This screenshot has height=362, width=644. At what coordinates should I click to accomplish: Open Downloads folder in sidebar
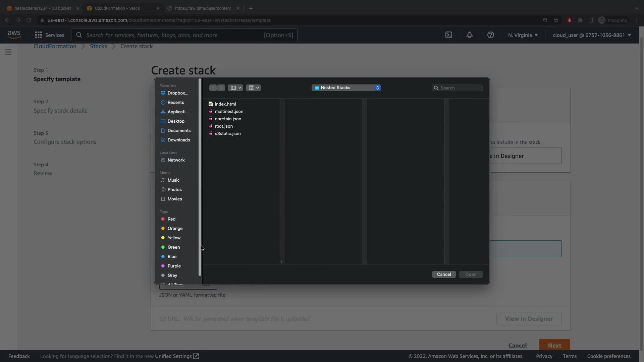coord(178,140)
